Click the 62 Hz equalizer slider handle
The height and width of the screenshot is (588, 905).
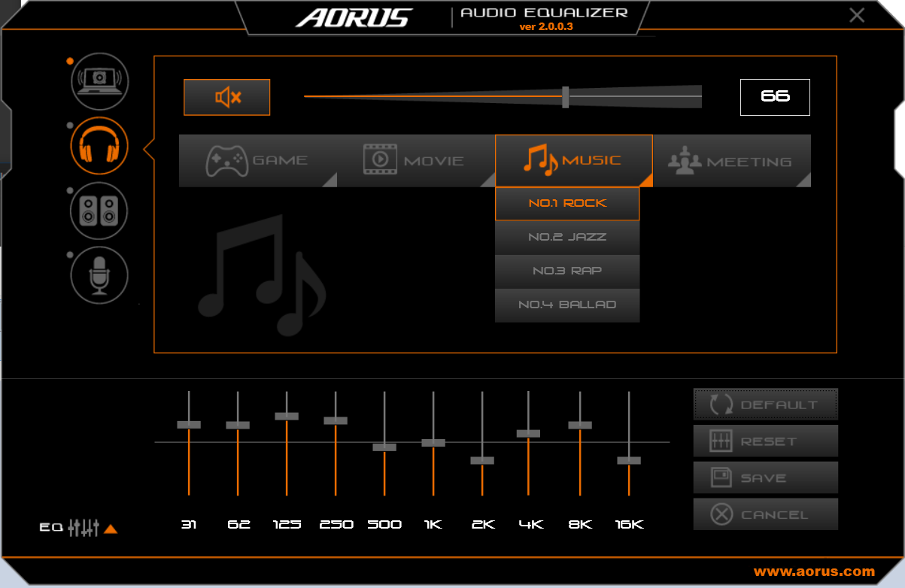click(x=238, y=426)
